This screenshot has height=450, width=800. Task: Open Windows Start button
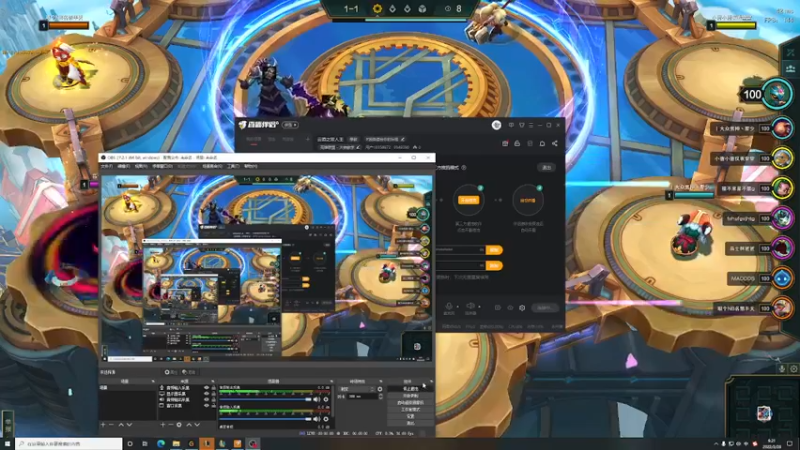coord(7,444)
